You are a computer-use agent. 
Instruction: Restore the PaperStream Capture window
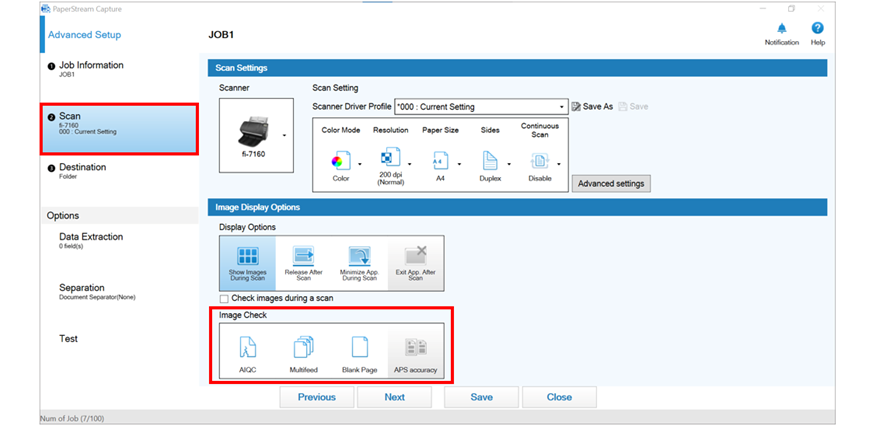tap(791, 9)
